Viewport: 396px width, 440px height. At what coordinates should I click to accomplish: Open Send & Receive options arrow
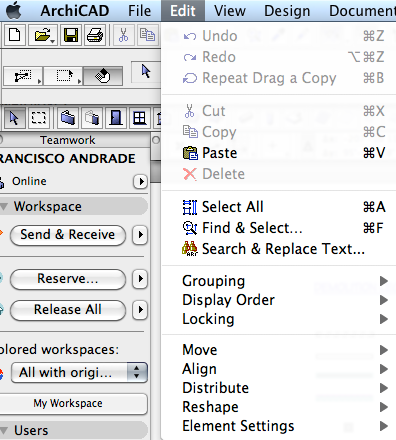coord(140,235)
